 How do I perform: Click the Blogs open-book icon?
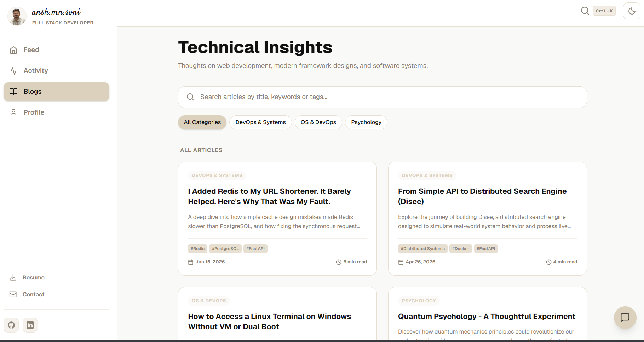[x=13, y=92]
